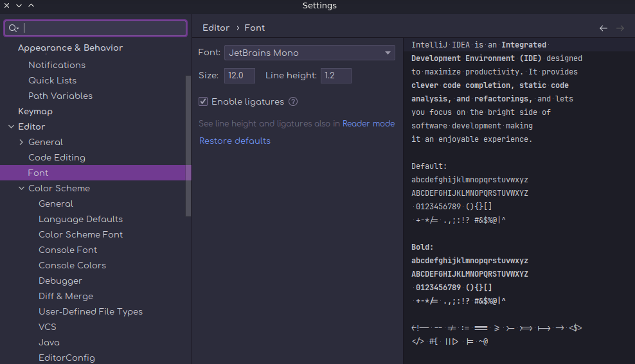Screen dimensions: 635x364
Task: Click the Line height input field
Action: 335,76
